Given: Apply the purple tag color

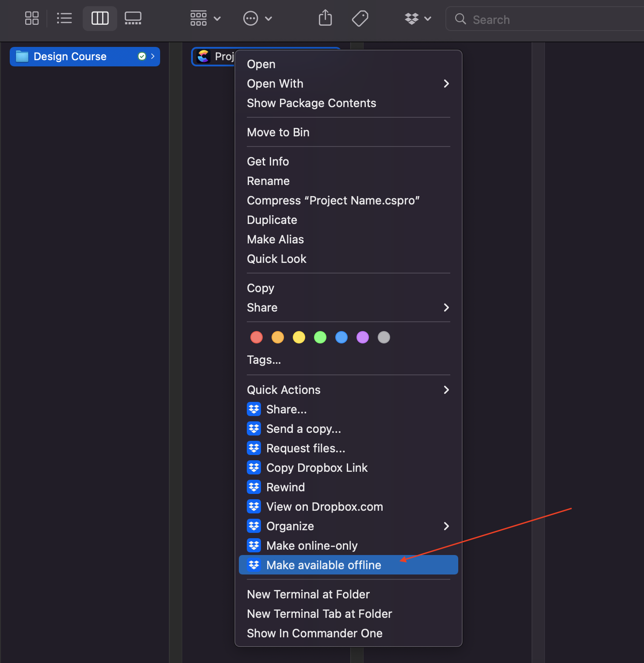Looking at the screenshot, I should (x=363, y=337).
